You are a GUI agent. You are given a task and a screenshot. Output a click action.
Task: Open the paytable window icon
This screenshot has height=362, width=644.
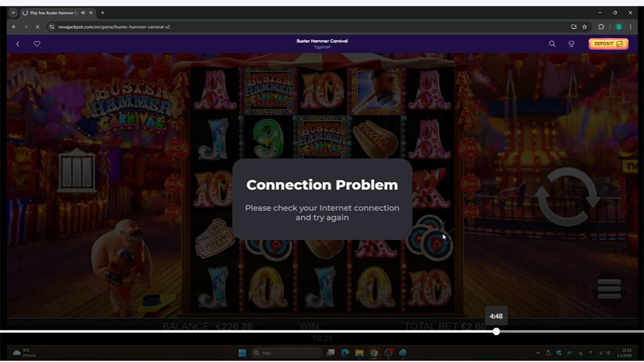click(78, 172)
